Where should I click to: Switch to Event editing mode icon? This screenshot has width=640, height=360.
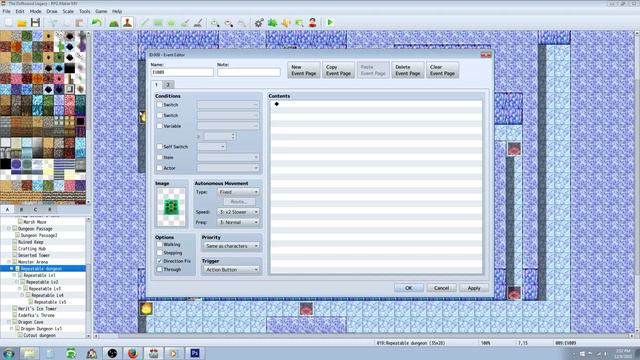coord(127,23)
